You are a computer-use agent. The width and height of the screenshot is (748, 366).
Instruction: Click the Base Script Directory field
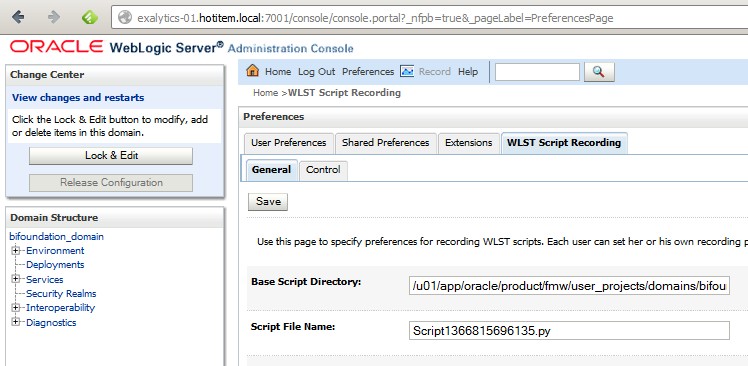[x=569, y=286]
